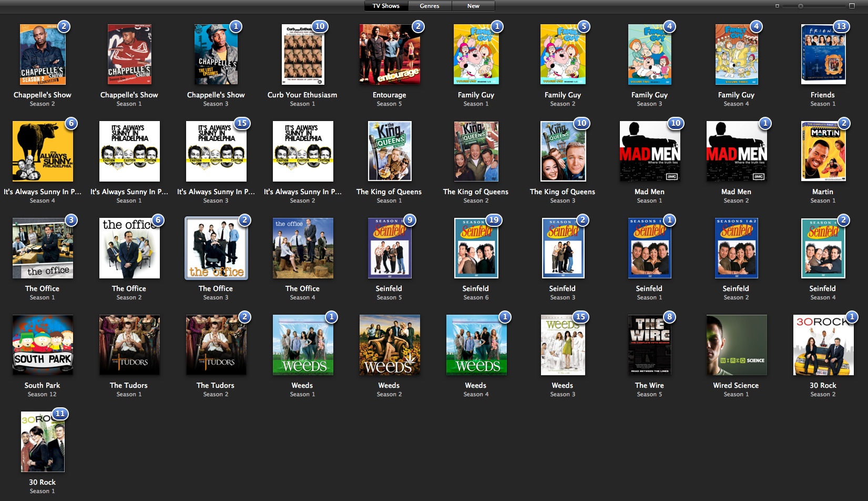Click the 'Entourage' title text

389,95
